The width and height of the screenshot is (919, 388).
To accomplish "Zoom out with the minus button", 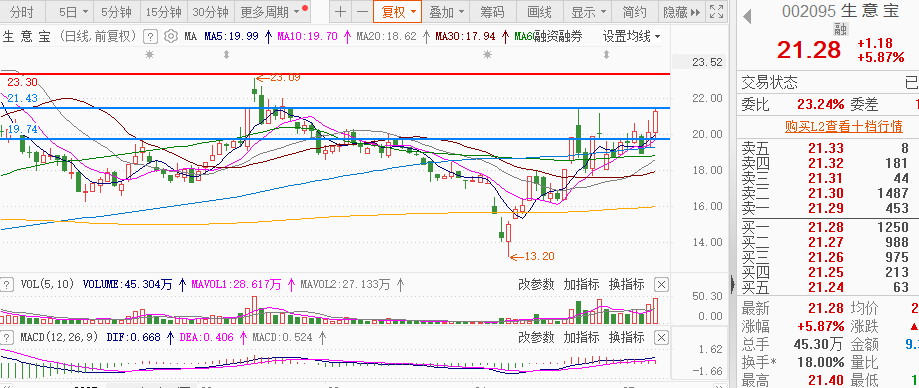I will (x=362, y=12).
